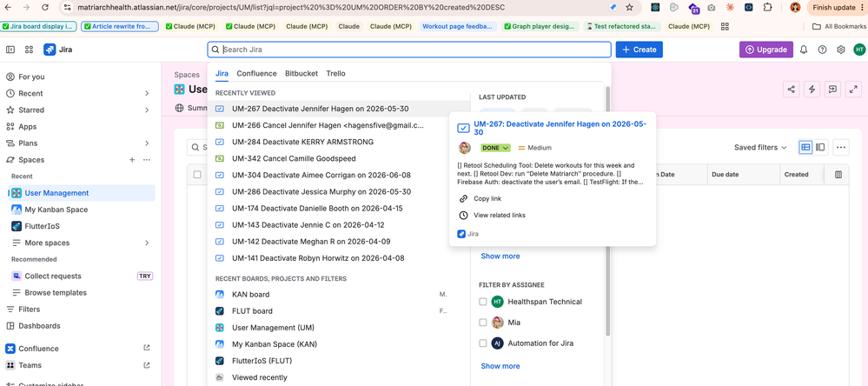Tick the select-all checkbox in the list header
This screenshot has width=868, height=386.
pyautogui.click(x=197, y=175)
